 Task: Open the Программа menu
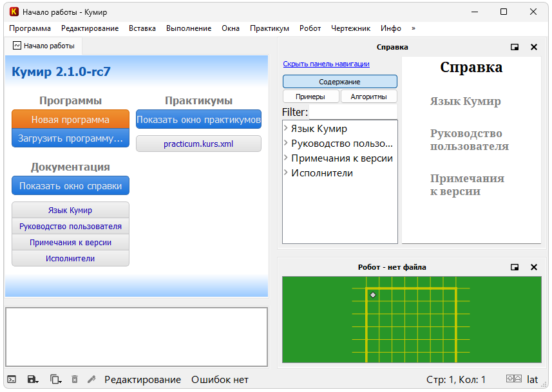point(30,28)
